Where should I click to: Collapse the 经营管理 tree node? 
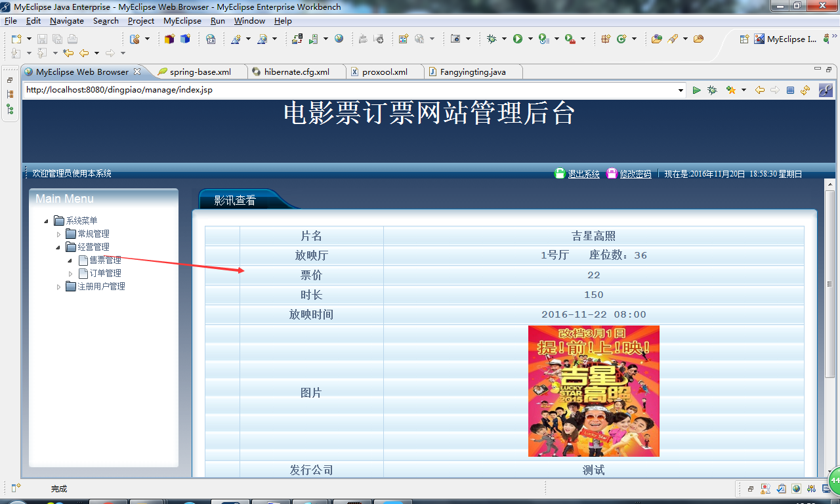58,247
